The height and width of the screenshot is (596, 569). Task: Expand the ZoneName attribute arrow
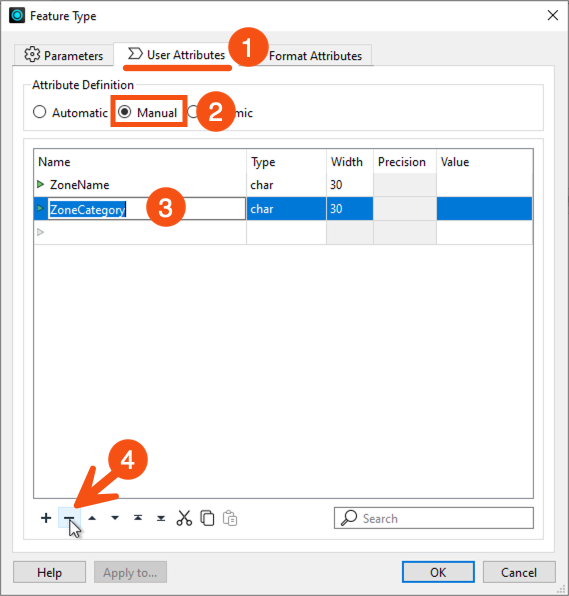click(40, 184)
